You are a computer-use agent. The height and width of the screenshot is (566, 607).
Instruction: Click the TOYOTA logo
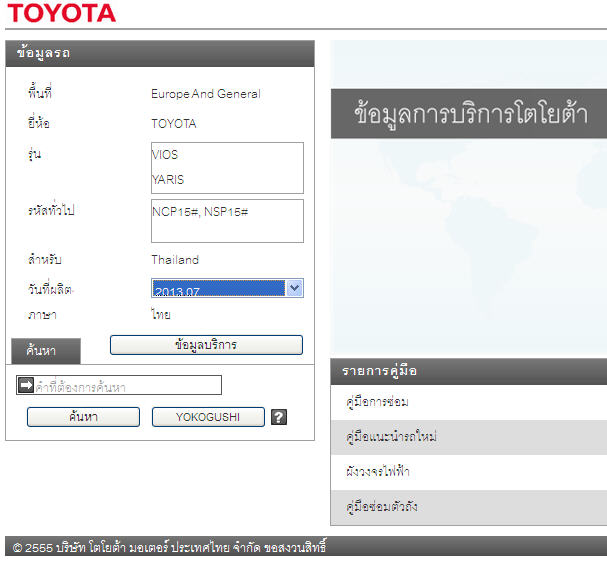coord(62,13)
